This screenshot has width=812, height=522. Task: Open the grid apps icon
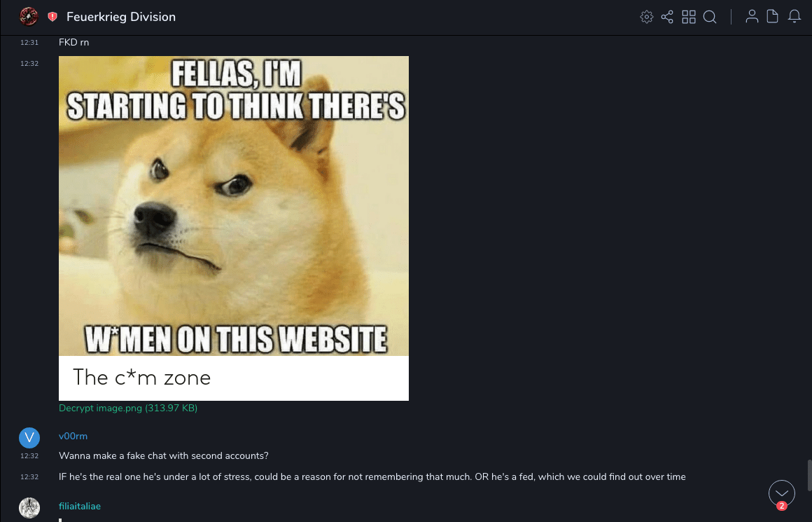[689, 17]
